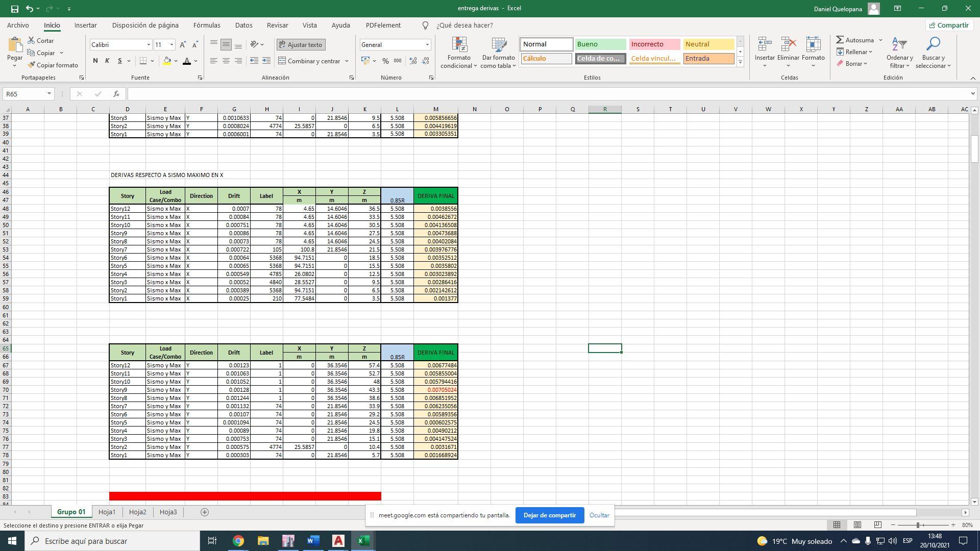Viewport: 980px width, 551px height.
Task: Toggle italic K formatting button
Action: pos(107,61)
